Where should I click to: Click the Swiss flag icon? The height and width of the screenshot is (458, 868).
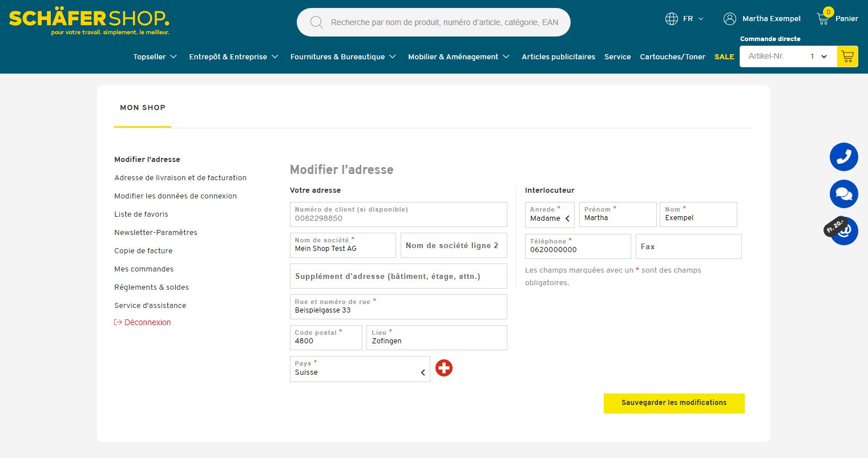click(444, 368)
